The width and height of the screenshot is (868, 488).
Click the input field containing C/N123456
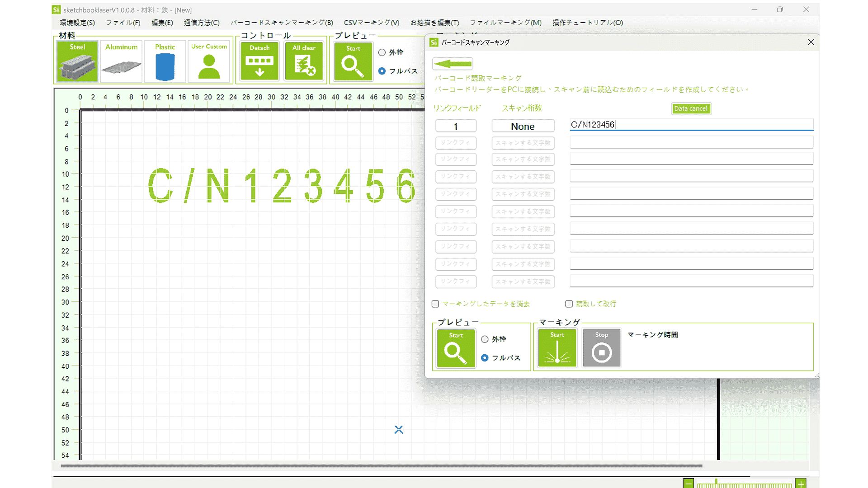click(691, 125)
